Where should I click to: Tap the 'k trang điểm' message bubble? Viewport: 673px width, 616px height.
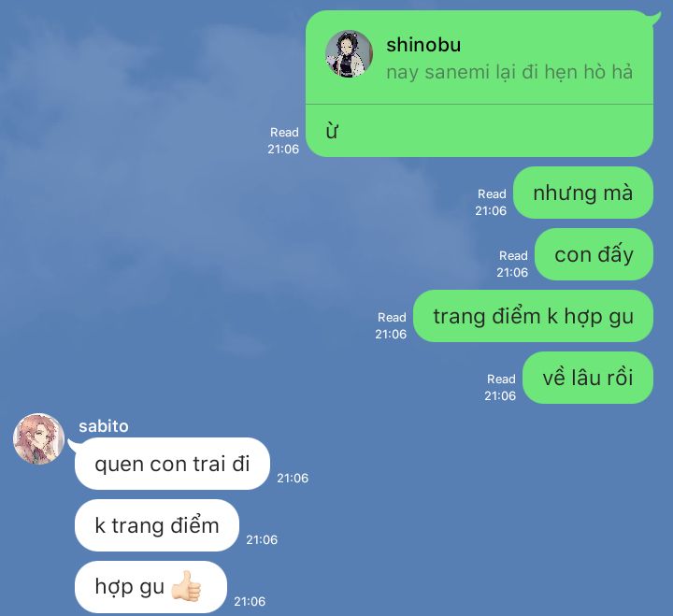(157, 525)
